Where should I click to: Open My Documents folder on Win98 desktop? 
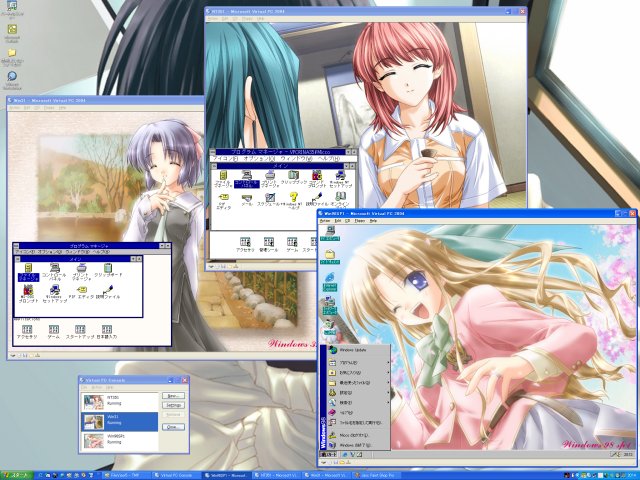(x=330, y=257)
